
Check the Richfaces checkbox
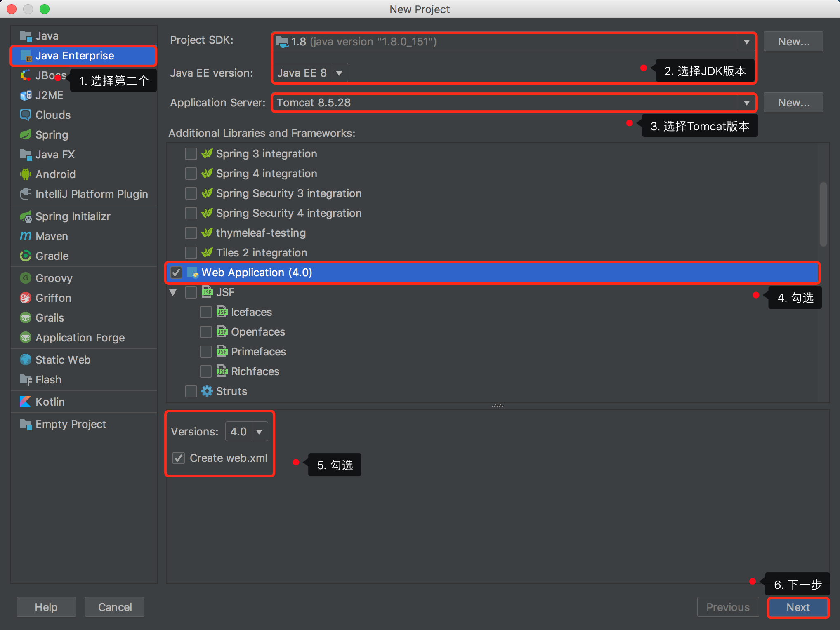(x=206, y=371)
